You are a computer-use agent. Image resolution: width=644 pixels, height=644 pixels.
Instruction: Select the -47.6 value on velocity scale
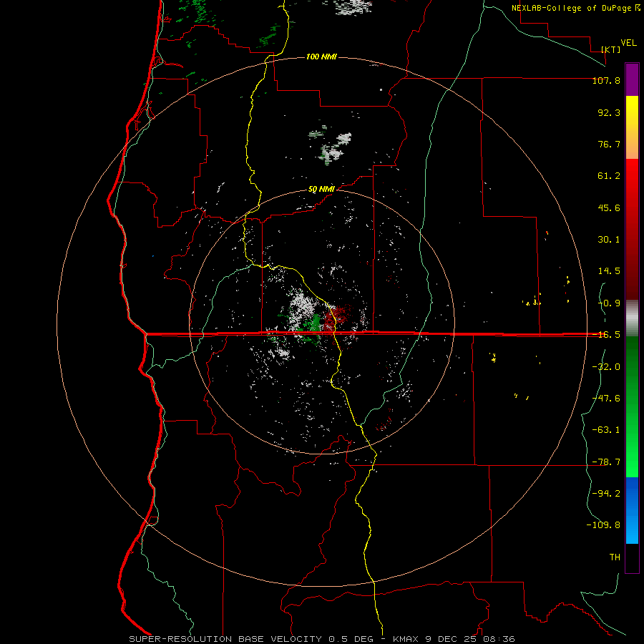pos(606,399)
